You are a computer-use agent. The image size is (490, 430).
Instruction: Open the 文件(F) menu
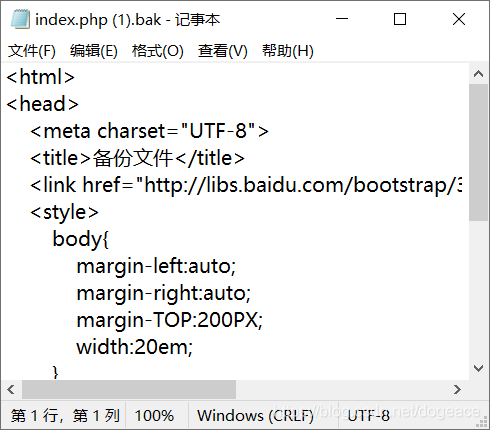coord(32,51)
